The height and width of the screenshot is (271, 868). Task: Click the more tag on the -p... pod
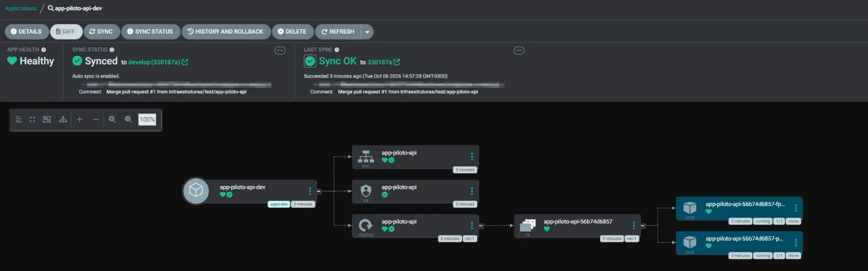[x=793, y=255]
